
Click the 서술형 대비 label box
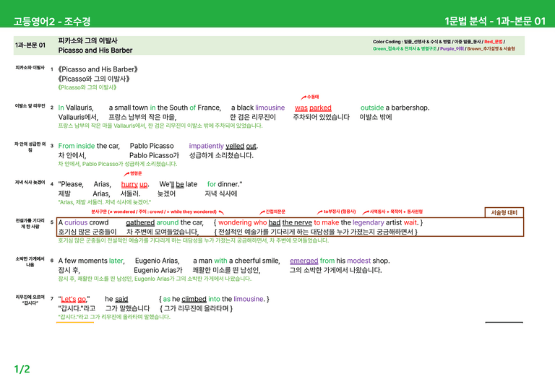[x=504, y=212]
